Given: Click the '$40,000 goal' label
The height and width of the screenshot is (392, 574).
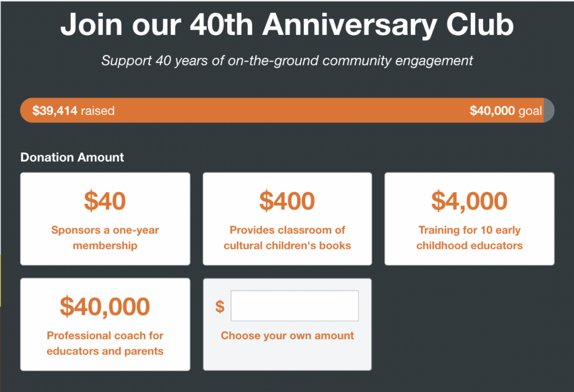Looking at the screenshot, I should click(x=505, y=111).
